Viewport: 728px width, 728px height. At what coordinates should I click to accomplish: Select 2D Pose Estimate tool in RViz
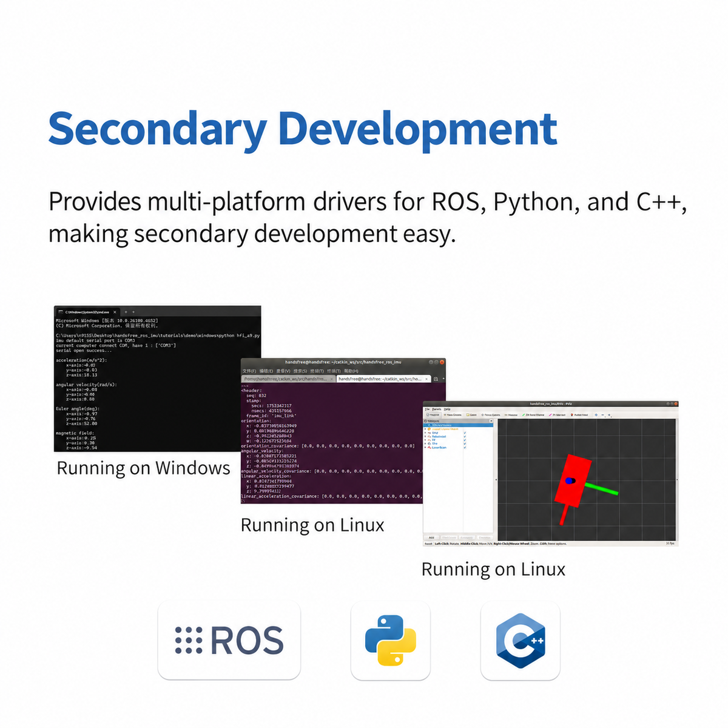tap(533, 415)
